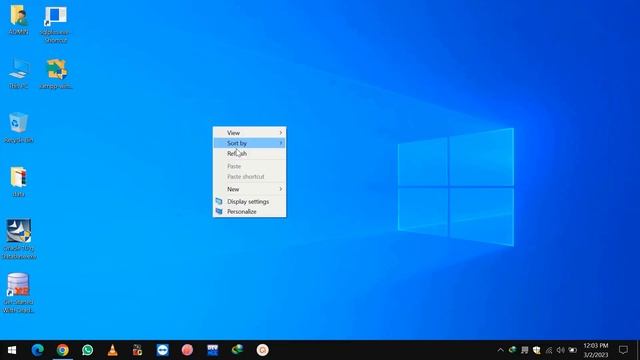Image resolution: width=640 pixels, height=360 pixels.
Task: Select the data folder desktop icon
Action: (x=19, y=182)
